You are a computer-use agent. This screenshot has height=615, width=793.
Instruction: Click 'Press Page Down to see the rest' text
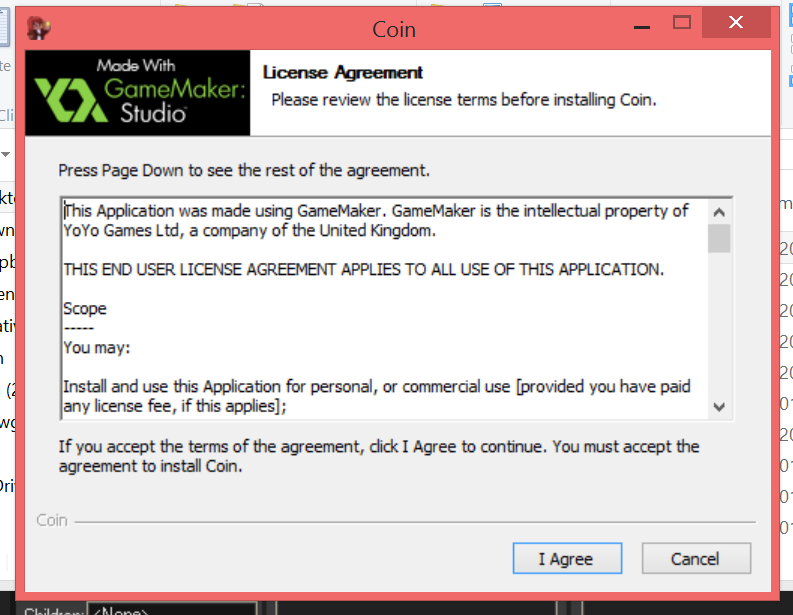pyautogui.click(x=244, y=170)
